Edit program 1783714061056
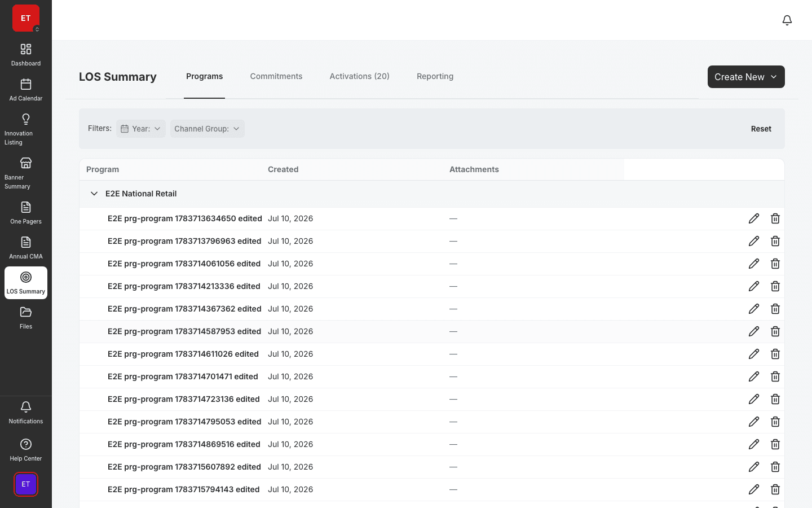The height and width of the screenshot is (508, 812). point(754,264)
